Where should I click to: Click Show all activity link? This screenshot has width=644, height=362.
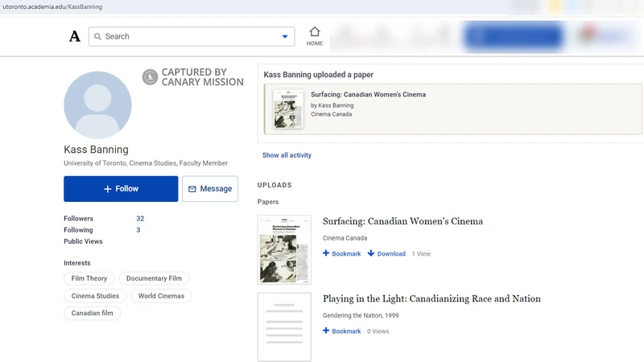pos(287,155)
